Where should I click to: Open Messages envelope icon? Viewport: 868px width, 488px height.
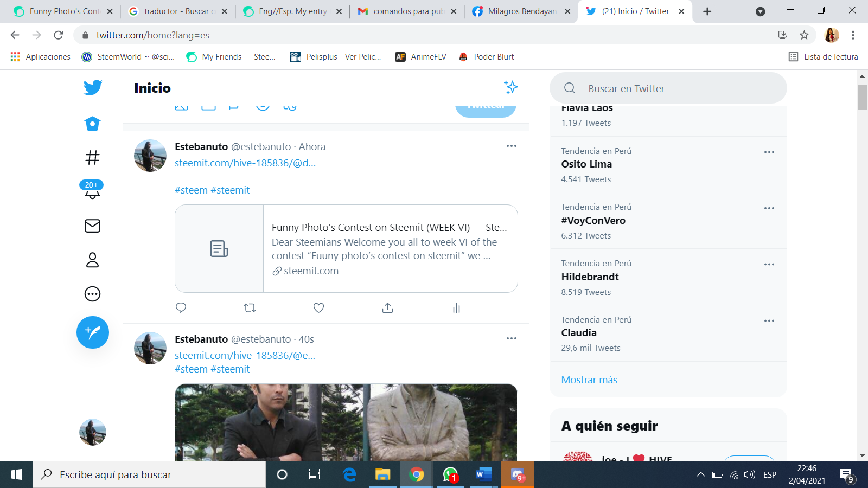(93, 226)
